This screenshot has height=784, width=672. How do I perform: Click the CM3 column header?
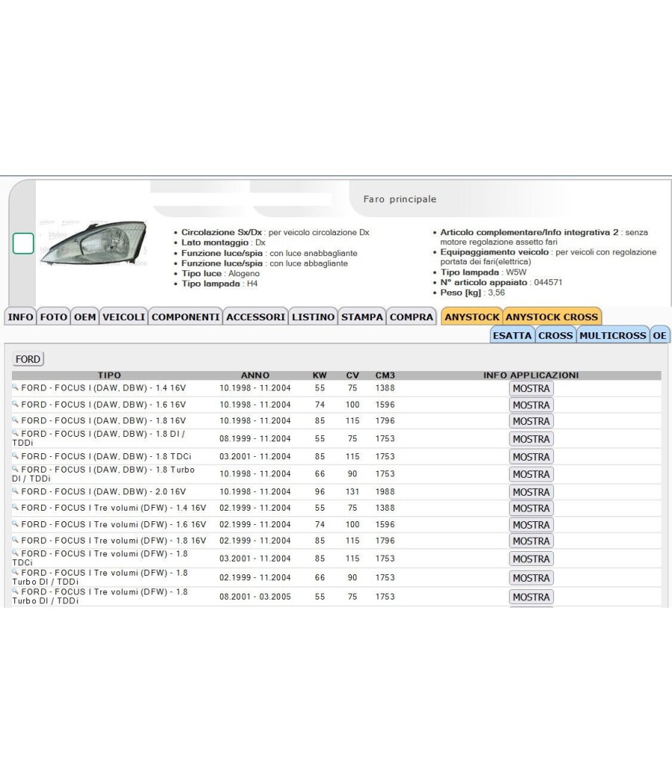pyautogui.click(x=385, y=375)
